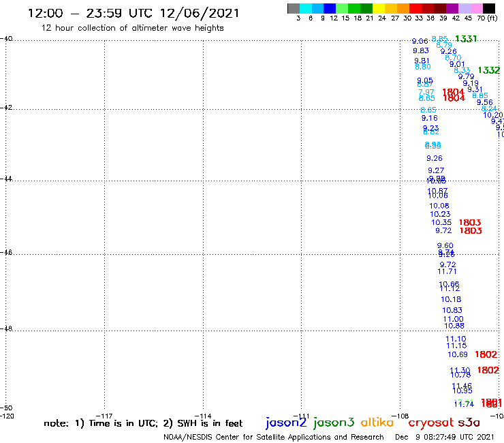Screen dimensions: 504x443
Task: Click the wave height value '11.74'
Action: [464, 404]
